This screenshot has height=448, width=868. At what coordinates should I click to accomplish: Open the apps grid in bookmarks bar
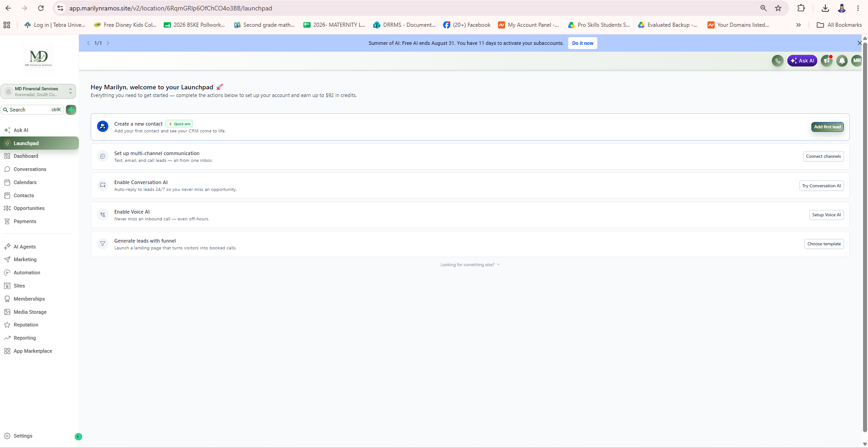(x=7, y=25)
